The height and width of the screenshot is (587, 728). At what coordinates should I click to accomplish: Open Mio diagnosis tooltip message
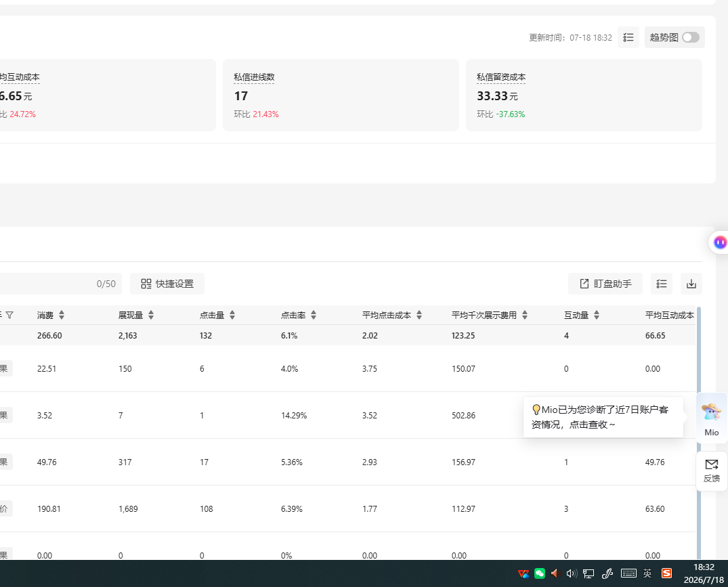pyautogui.click(x=603, y=416)
